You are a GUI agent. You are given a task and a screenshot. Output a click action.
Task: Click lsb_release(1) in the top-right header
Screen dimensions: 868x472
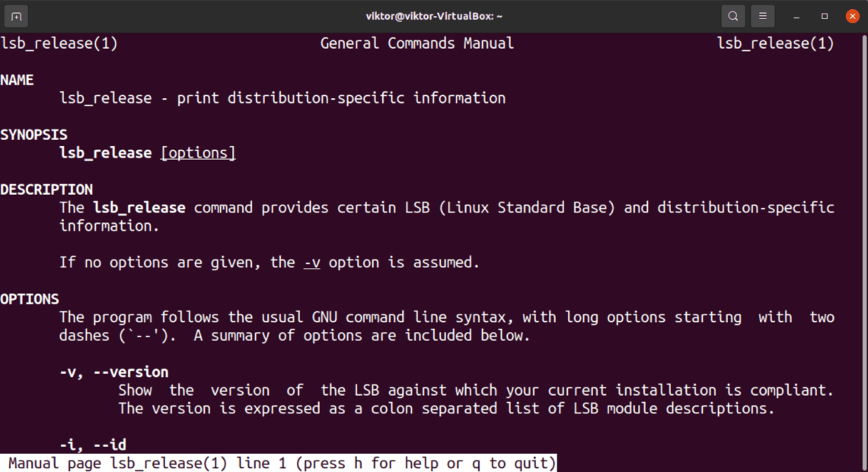(775, 43)
